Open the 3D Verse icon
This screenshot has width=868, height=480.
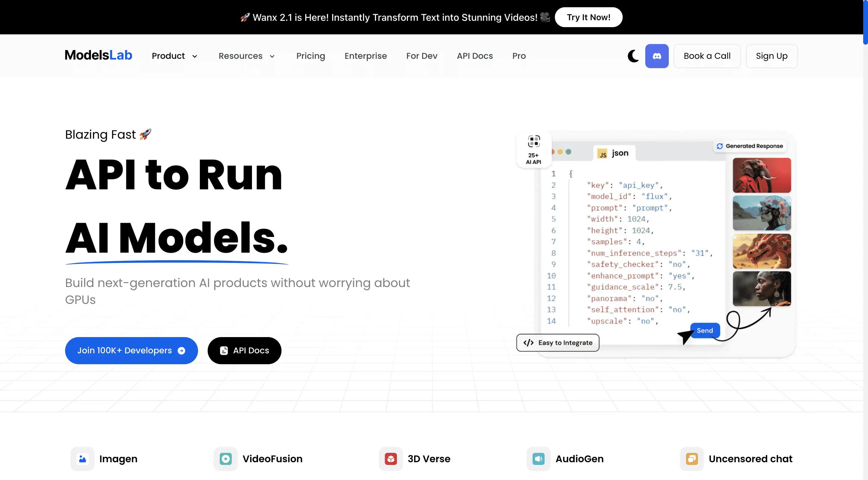click(x=391, y=459)
